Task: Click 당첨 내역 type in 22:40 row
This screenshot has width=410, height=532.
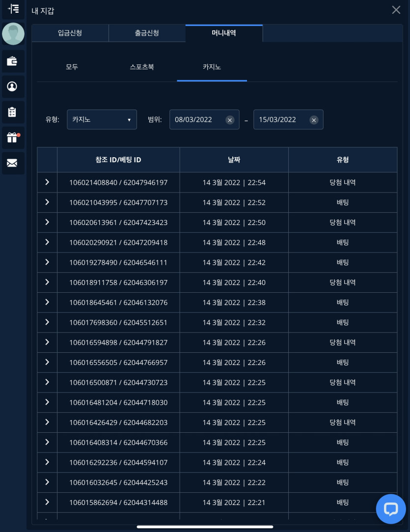Action: tap(343, 282)
